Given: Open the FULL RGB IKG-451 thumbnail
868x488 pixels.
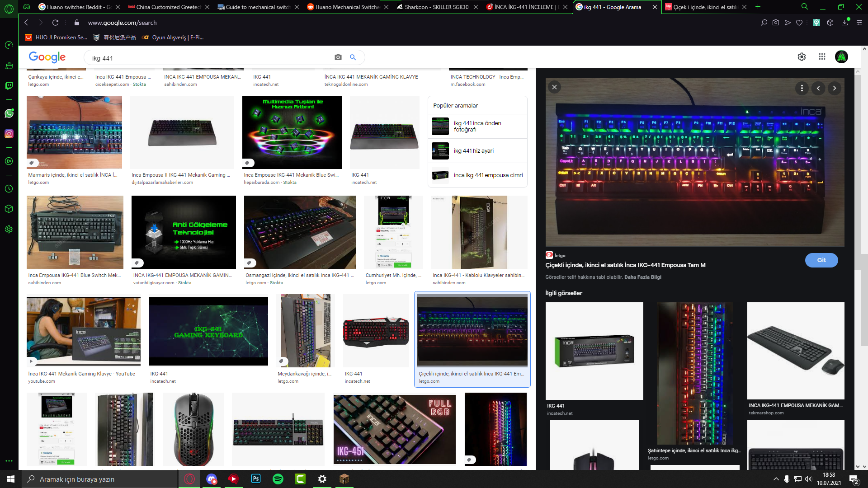Looking at the screenshot, I should coord(395,428).
